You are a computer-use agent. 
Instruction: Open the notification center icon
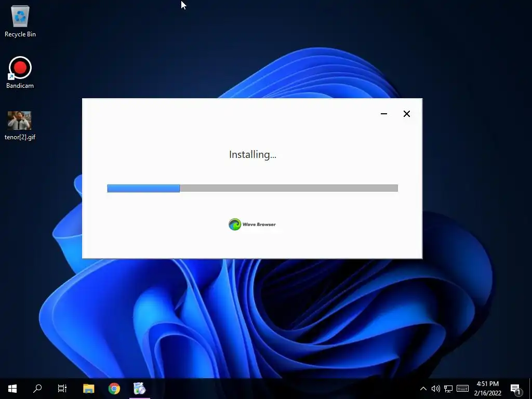516,389
